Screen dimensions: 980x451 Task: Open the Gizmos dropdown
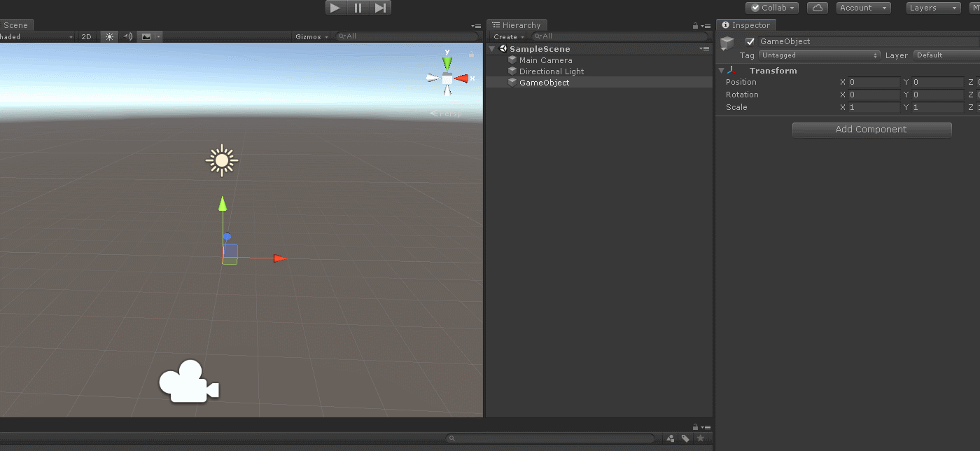[x=311, y=36]
